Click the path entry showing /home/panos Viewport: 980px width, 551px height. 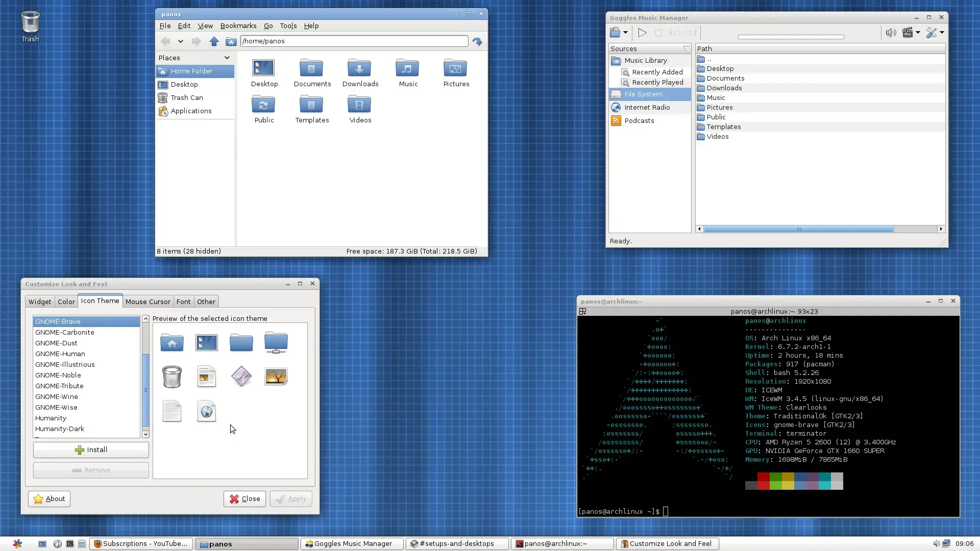pos(354,41)
